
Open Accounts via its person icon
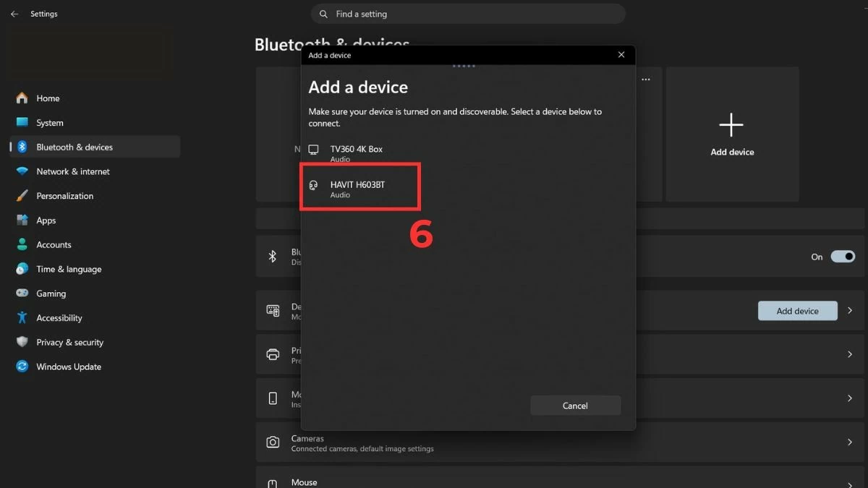(22, 245)
